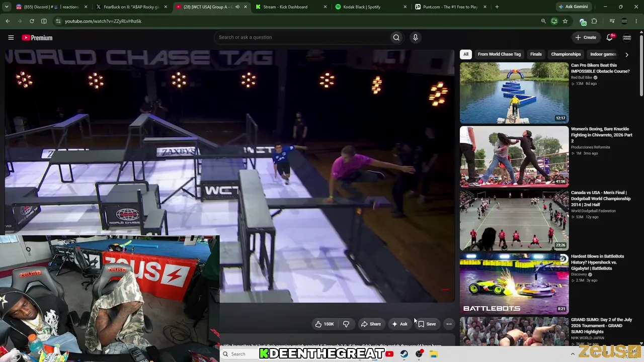Like the video with thumbs up
The image size is (644, 362).
pos(324,324)
